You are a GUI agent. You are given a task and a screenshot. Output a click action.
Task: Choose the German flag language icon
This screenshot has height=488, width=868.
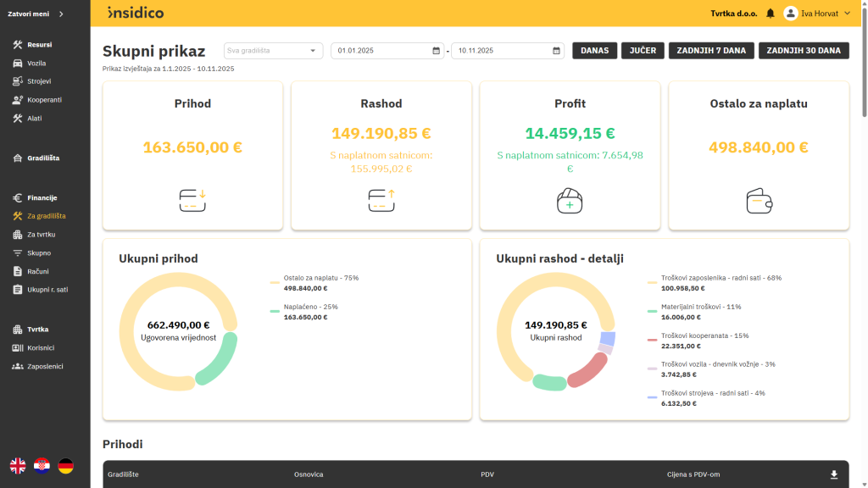[65, 465]
